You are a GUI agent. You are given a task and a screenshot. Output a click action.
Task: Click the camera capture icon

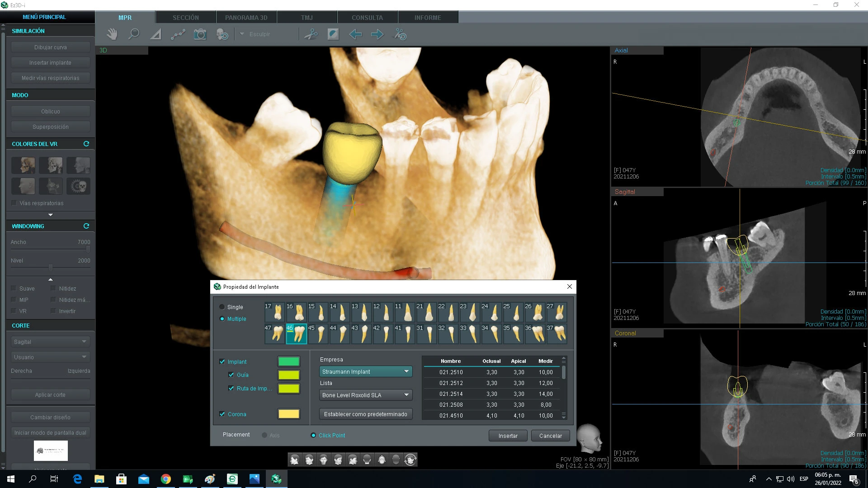200,34
